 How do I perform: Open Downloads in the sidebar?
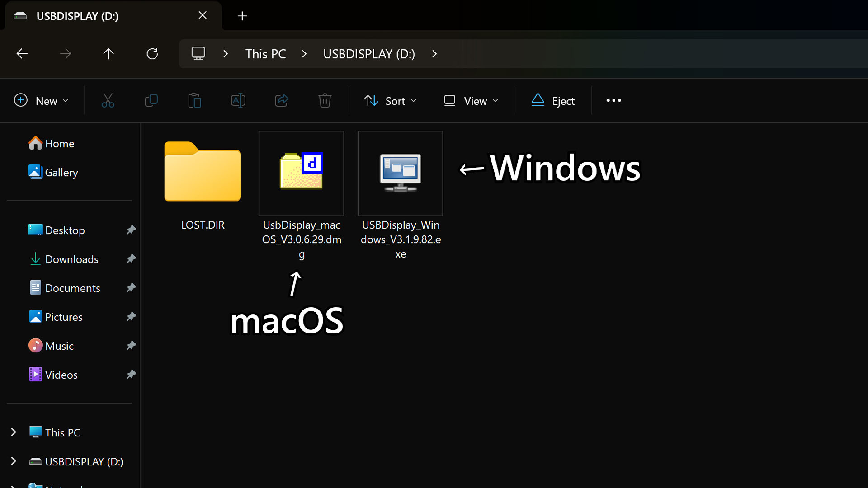point(71,259)
